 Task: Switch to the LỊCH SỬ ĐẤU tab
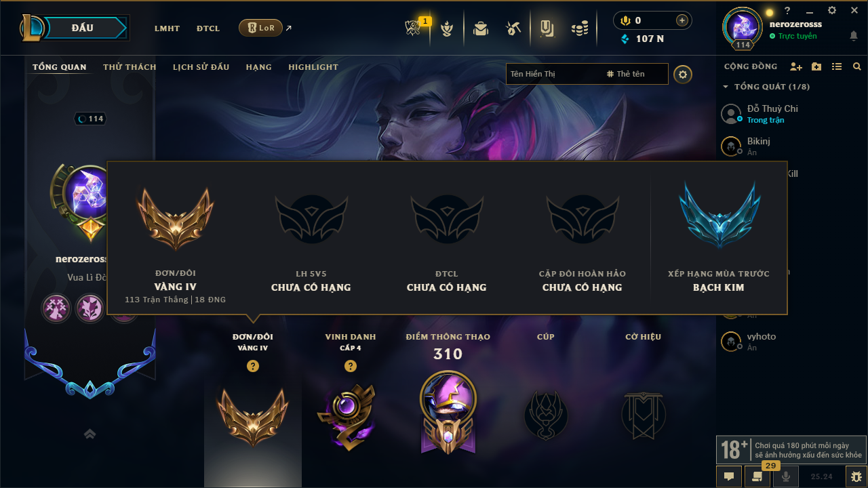(x=201, y=67)
